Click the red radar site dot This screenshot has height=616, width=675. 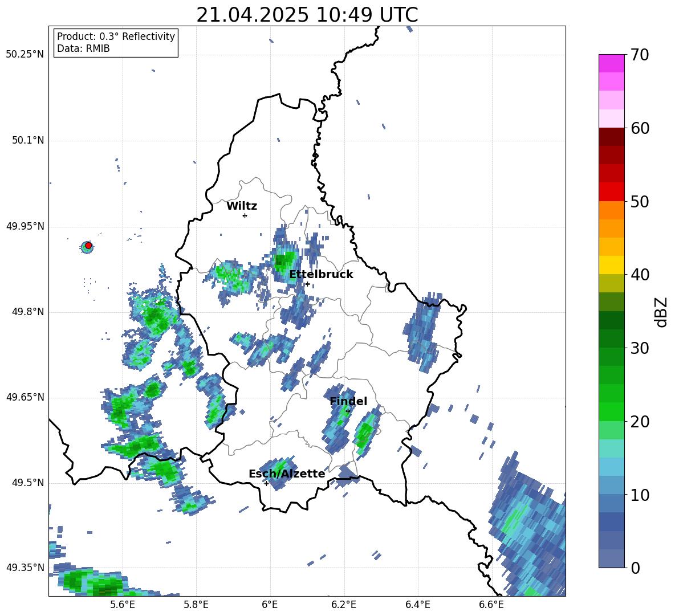point(88,246)
